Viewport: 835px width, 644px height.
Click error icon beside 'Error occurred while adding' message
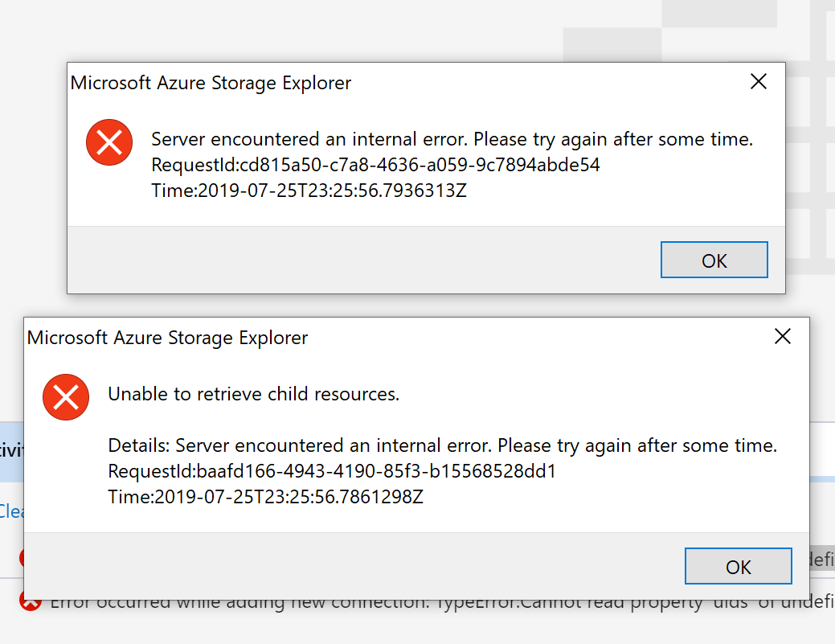click(x=30, y=601)
